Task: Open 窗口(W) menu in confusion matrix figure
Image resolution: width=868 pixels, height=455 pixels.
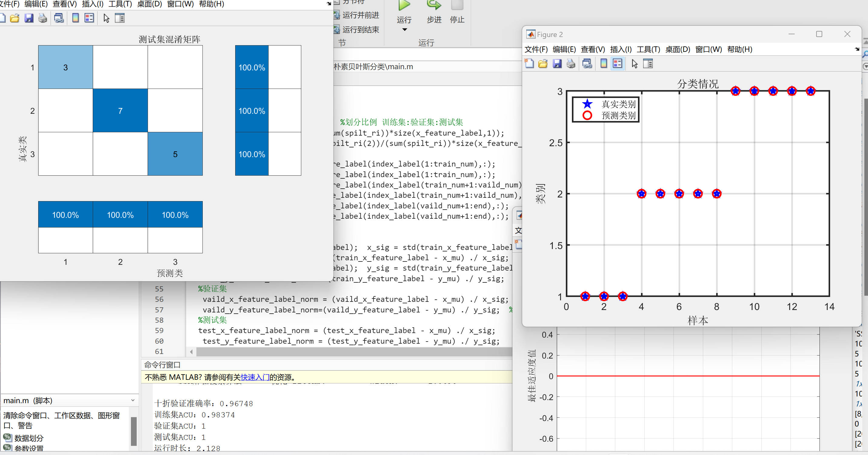Action: pos(180,4)
